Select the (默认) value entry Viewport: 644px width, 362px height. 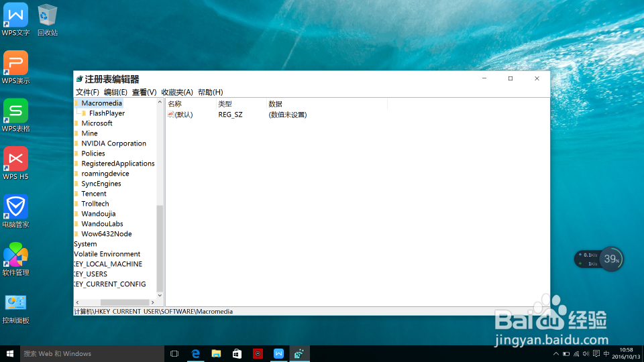click(180, 115)
